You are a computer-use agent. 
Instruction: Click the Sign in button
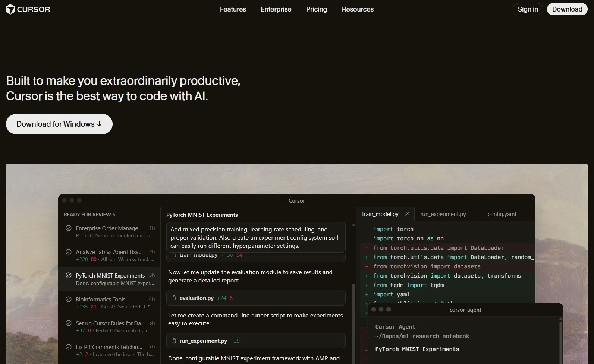528,9
